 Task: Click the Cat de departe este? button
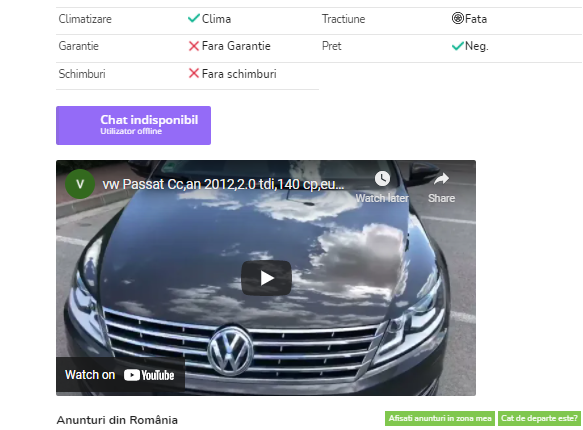pos(539,418)
